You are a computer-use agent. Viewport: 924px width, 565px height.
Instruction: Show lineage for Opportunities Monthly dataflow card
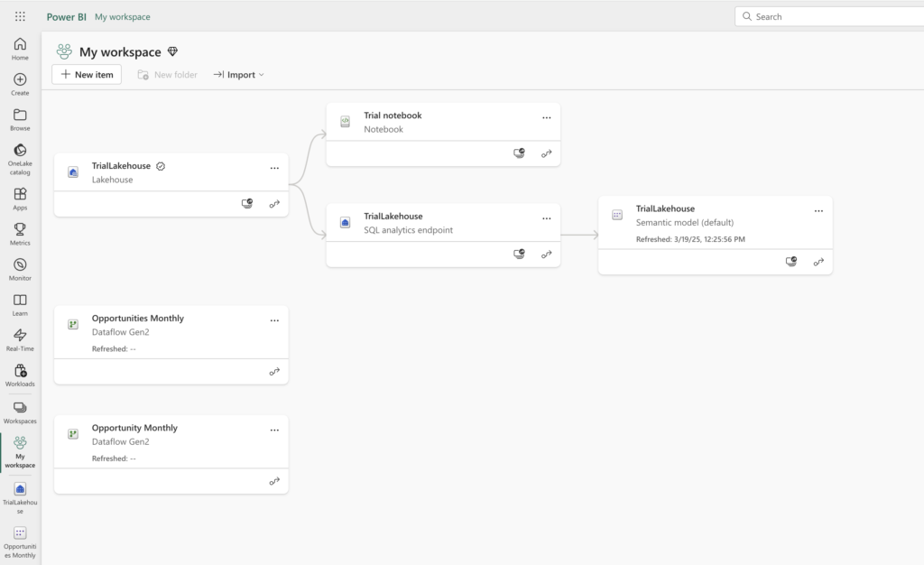click(274, 372)
